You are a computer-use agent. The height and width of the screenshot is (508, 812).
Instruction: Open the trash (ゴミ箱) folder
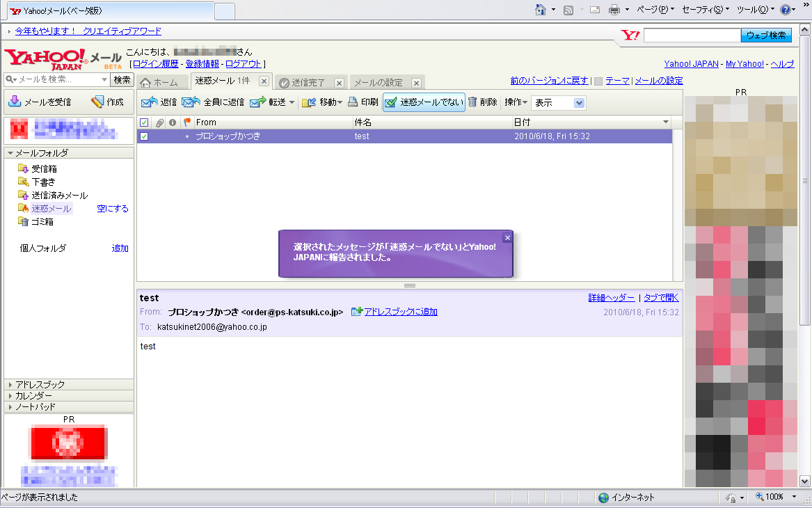pyautogui.click(x=42, y=221)
